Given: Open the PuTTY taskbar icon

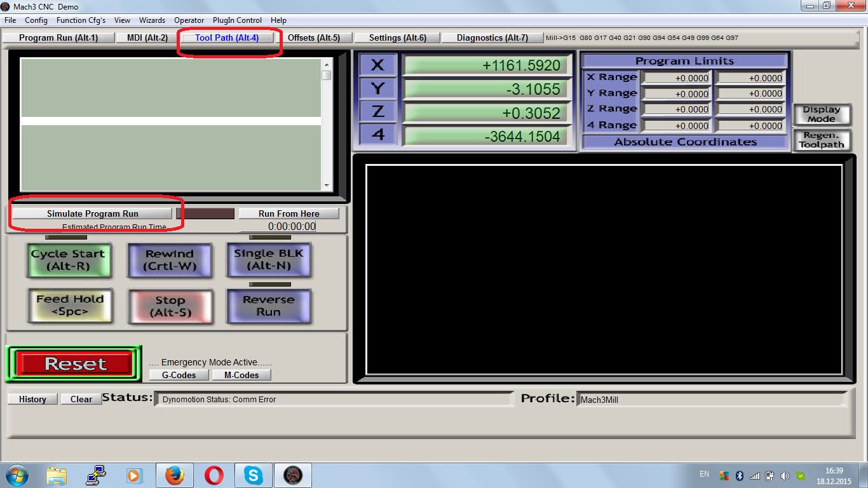Looking at the screenshot, I should pyautogui.click(x=95, y=475).
